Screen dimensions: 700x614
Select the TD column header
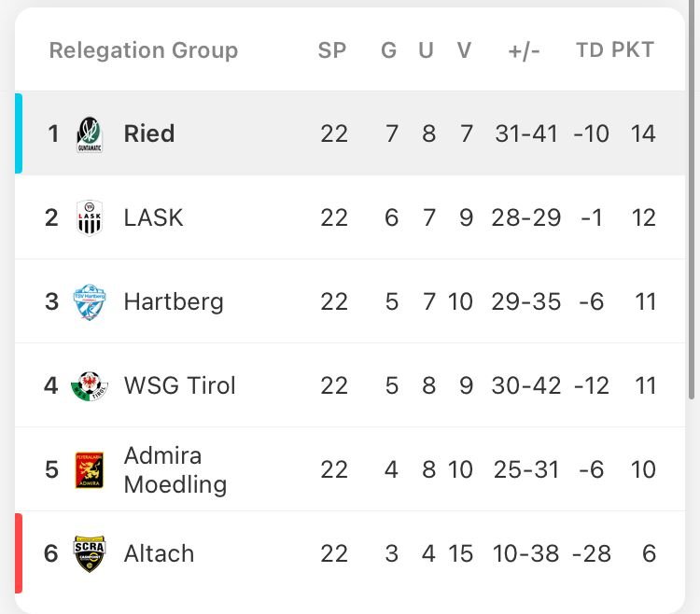[x=590, y=50]
